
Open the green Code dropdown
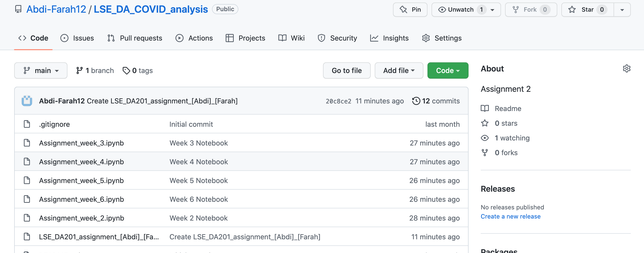coord(448,70)
